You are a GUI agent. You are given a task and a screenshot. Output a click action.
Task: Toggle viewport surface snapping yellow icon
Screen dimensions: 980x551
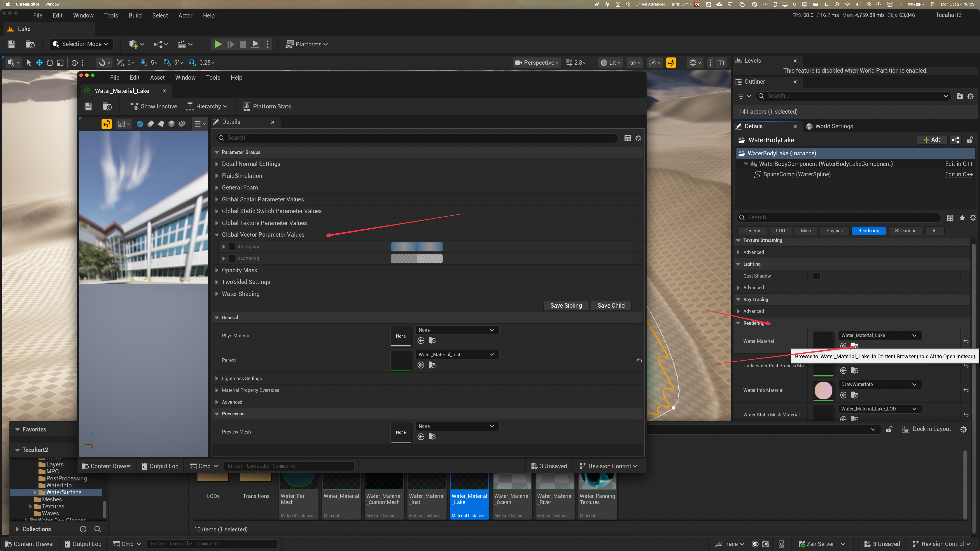tap(671, 63)
